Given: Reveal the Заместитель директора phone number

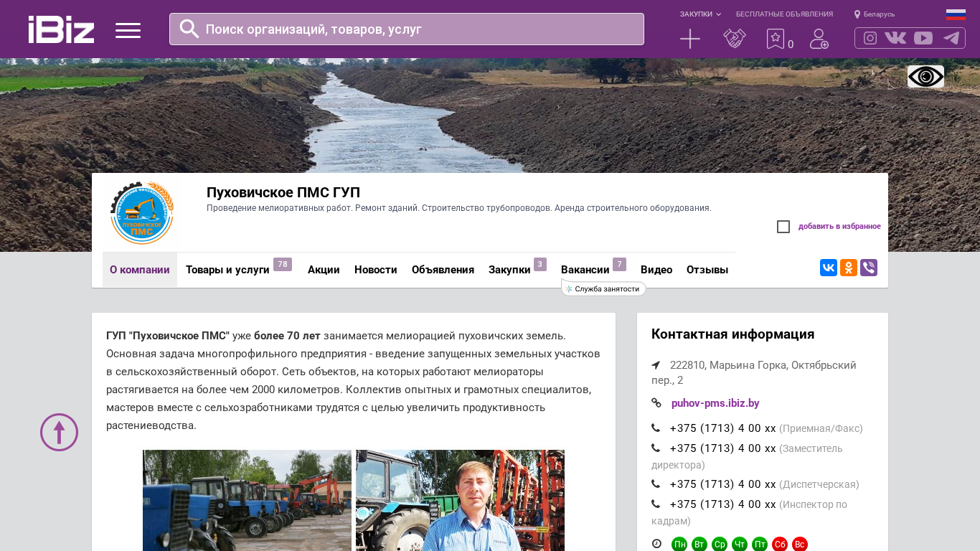Looking at the screenshot, I should pyautogui.click(x=723, y=448).
